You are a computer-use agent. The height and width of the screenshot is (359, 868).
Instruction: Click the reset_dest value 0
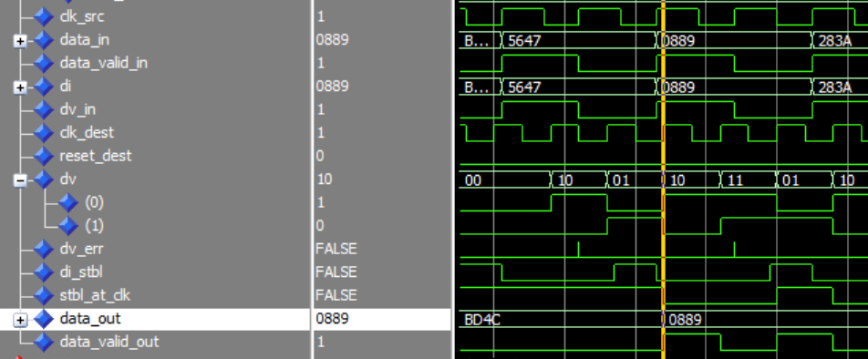[320, 157]
